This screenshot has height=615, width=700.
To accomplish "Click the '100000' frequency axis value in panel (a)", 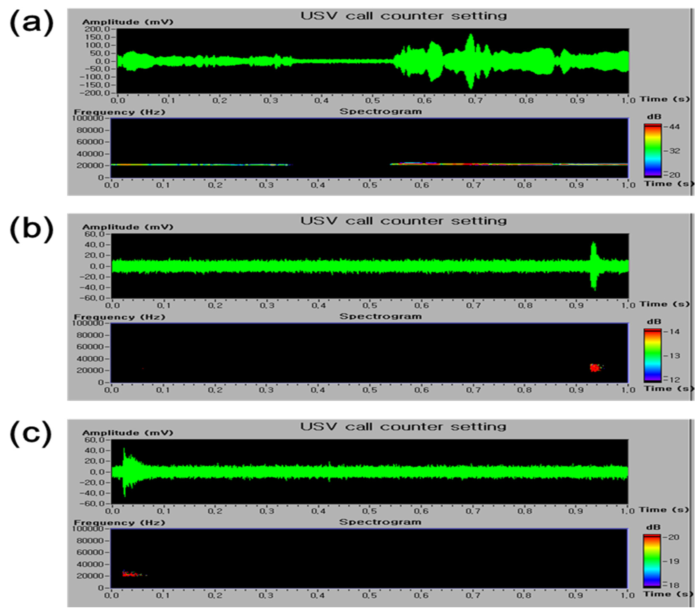I will click(x=88, y=118).
